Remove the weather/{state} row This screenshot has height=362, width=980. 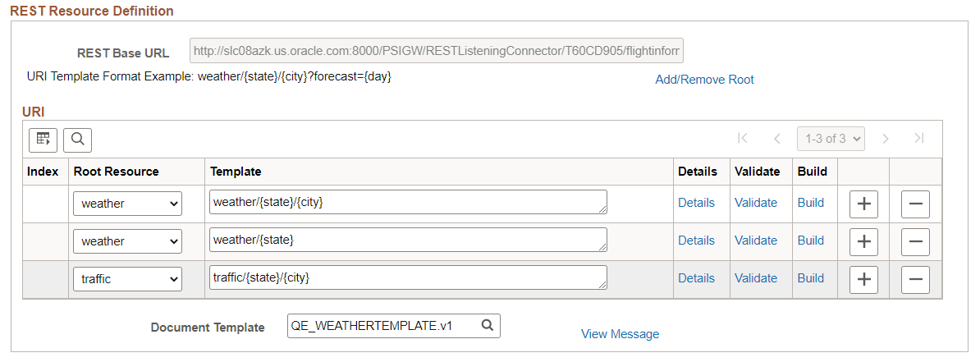[x=915, y=242]
